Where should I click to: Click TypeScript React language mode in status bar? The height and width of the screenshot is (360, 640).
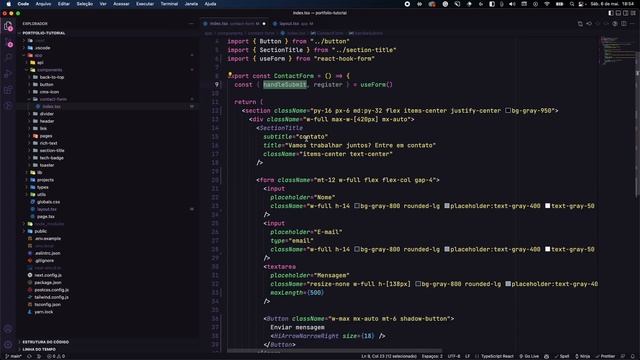coord(497,356)
